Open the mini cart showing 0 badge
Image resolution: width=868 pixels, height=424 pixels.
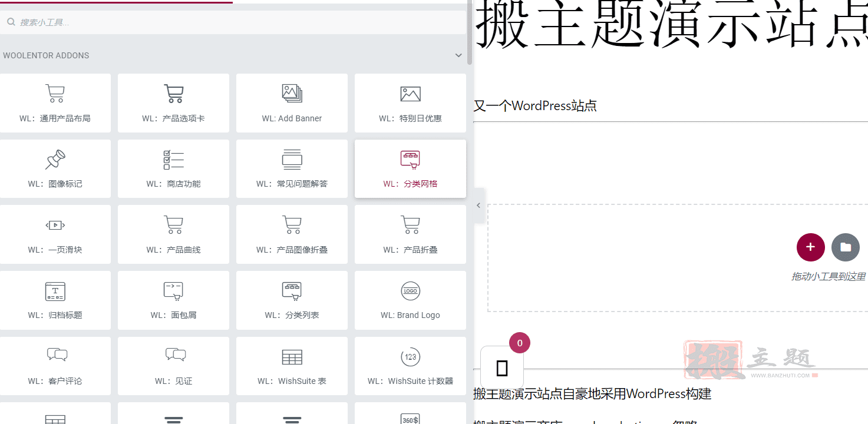[502, 367]
